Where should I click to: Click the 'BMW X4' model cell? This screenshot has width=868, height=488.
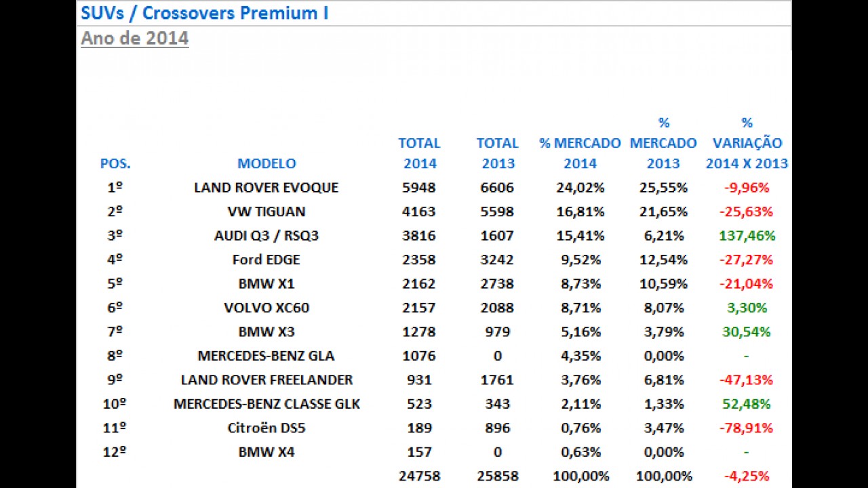click(x=266, y=452)
